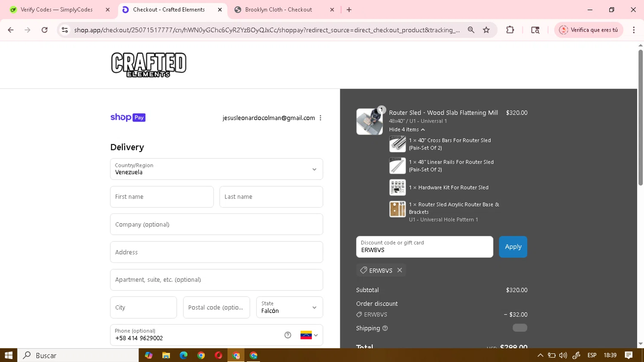Open the Chrome three-dot menu
644x362 pixels.
pyautogui.click(x=634, y=30)
